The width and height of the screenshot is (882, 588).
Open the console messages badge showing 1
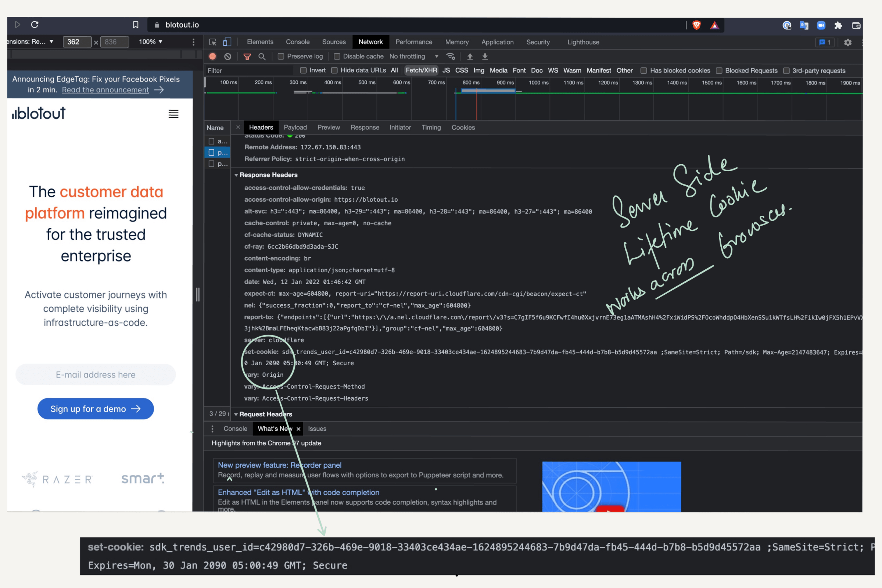click(x=825, y=42)
